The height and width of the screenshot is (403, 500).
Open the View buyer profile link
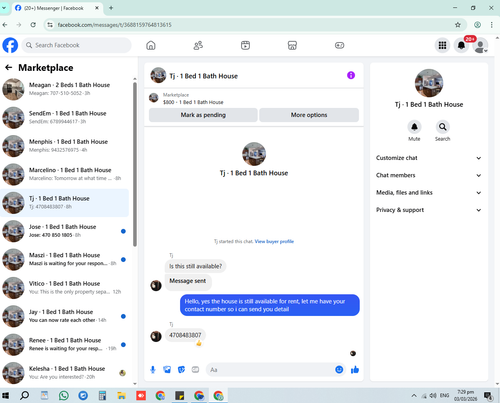[x=274, y=241]
